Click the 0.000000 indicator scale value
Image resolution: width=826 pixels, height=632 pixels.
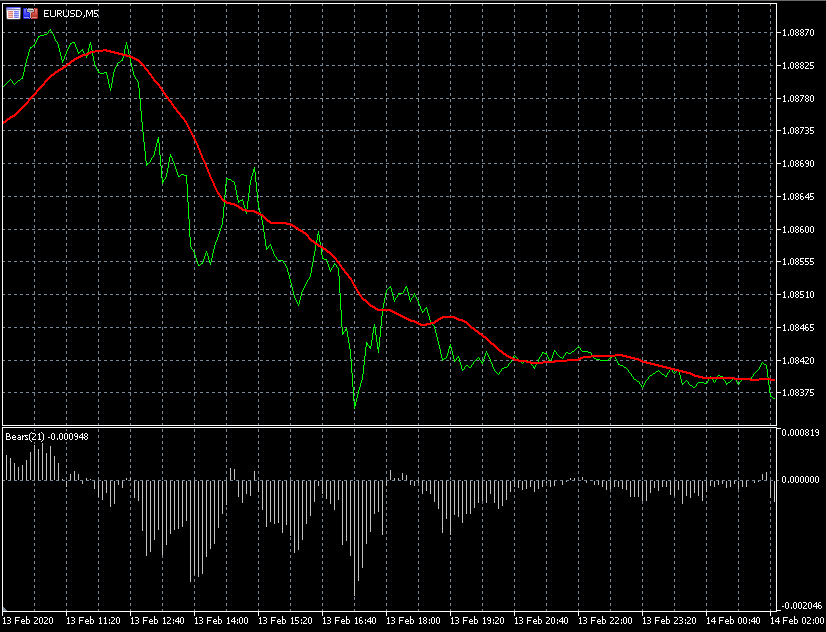pyautogui.click(x=801, y=480)
